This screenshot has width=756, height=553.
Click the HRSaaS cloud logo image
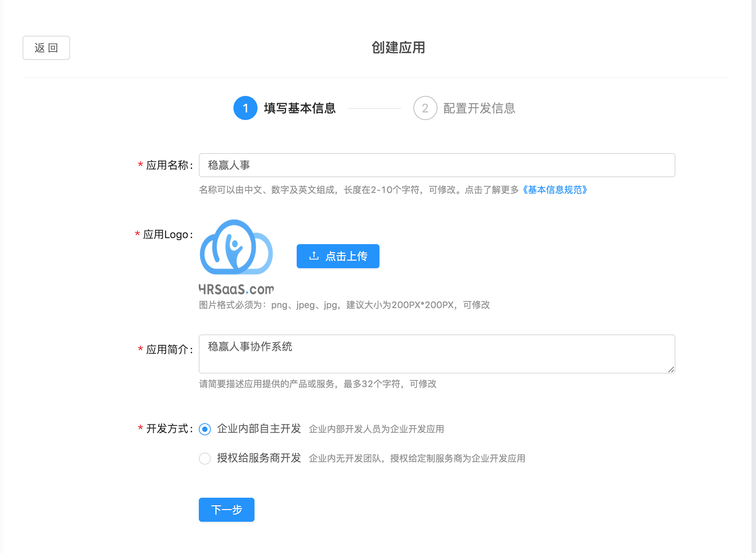236,247
